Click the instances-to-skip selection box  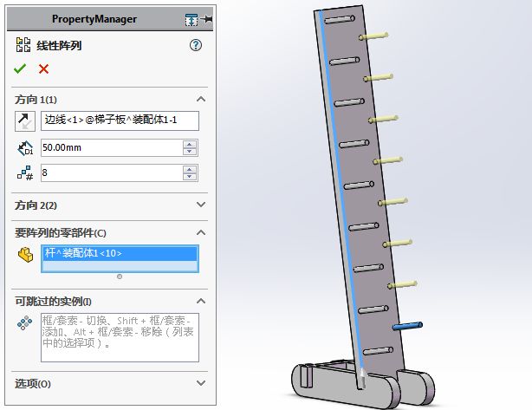pos(120,338)
